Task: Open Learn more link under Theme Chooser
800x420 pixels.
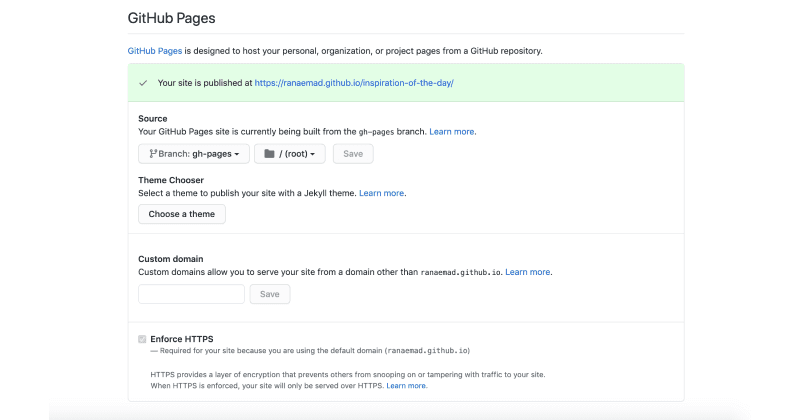Action: pyautogui.click(x=382, y=193)
